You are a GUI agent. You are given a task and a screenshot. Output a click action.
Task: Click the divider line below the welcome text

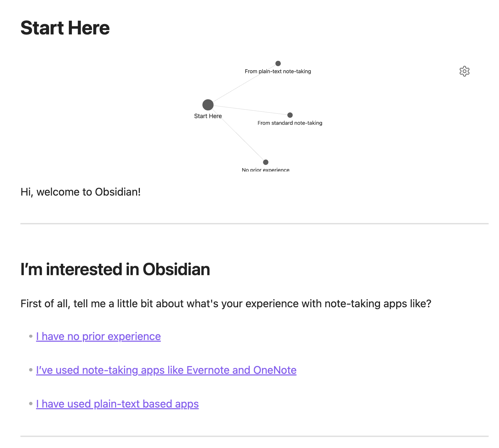click(x=254, y=223)
